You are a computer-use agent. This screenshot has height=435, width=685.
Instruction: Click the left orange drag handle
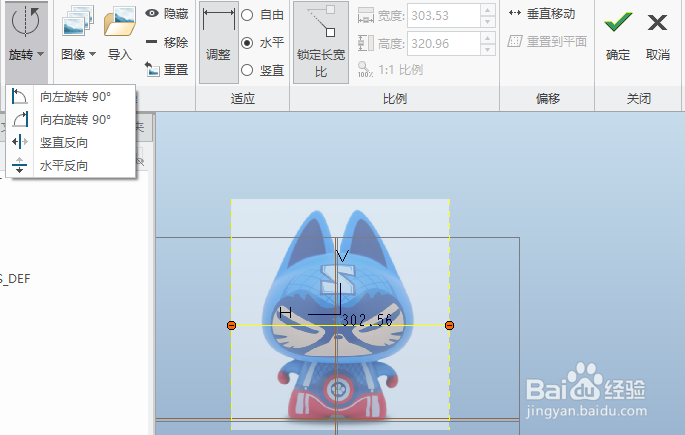point(232,325)
